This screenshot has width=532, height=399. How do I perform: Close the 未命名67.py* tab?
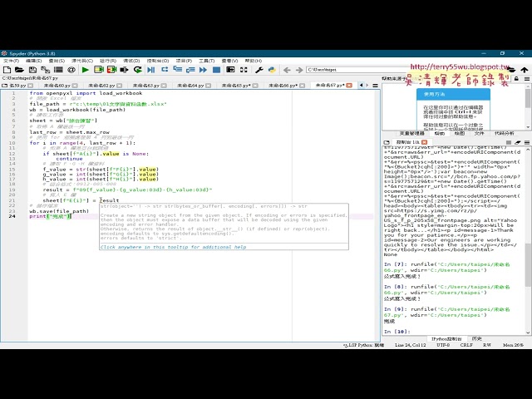click(x=349, y=85)
